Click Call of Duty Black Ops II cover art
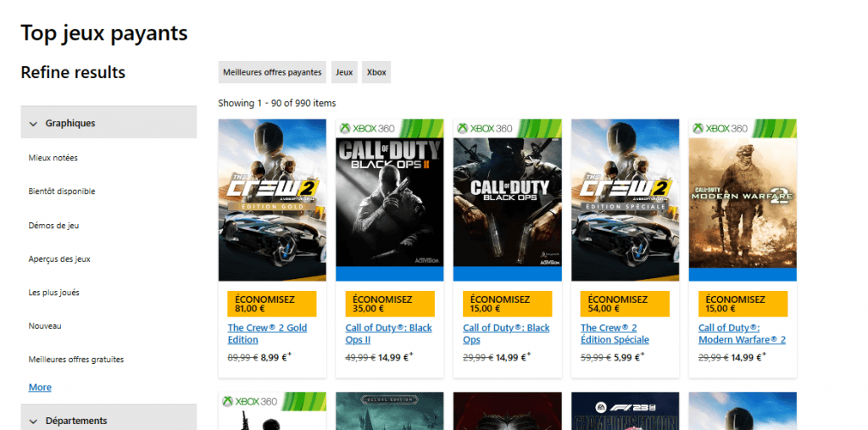 [389, 199]
